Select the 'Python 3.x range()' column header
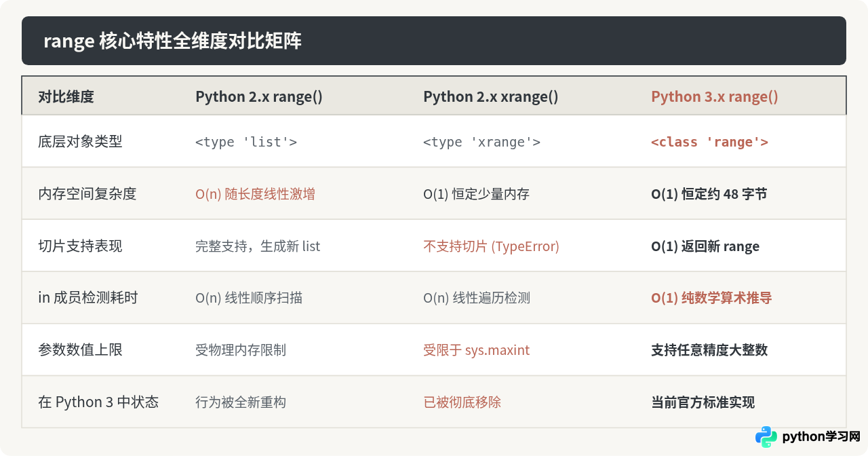Image resolution: width=868 pixels, height=456 pixels. (715, 96)
